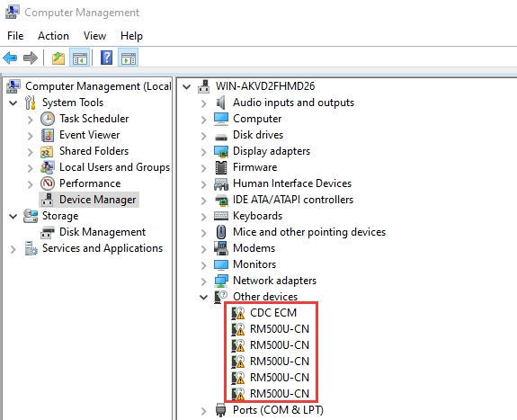517x420 pixels.
Task: Select Disk Management in the tree
Action: click(103, 232)
